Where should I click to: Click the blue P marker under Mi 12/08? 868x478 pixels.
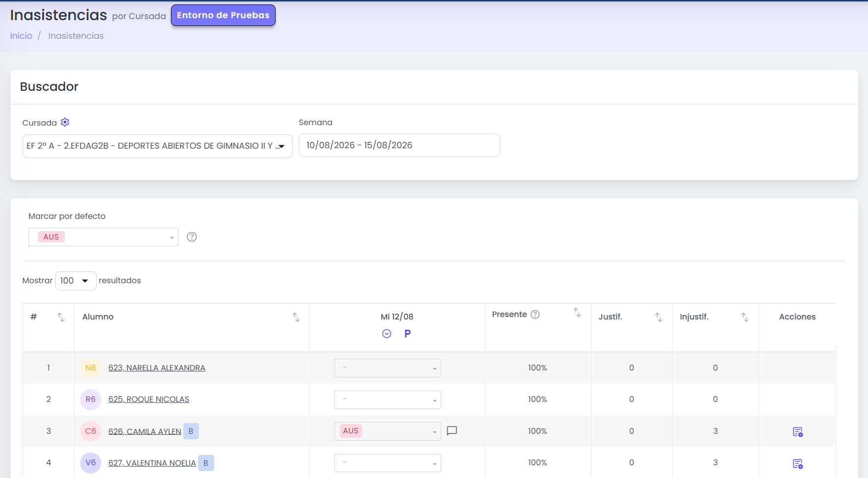(408, 334)
